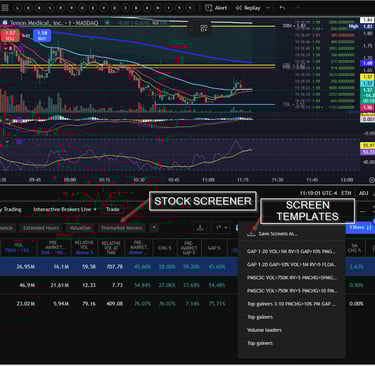This screenshot has height=366, width=375.
Task: Minimize the bottom screener panel
Action: coord(363,211)
